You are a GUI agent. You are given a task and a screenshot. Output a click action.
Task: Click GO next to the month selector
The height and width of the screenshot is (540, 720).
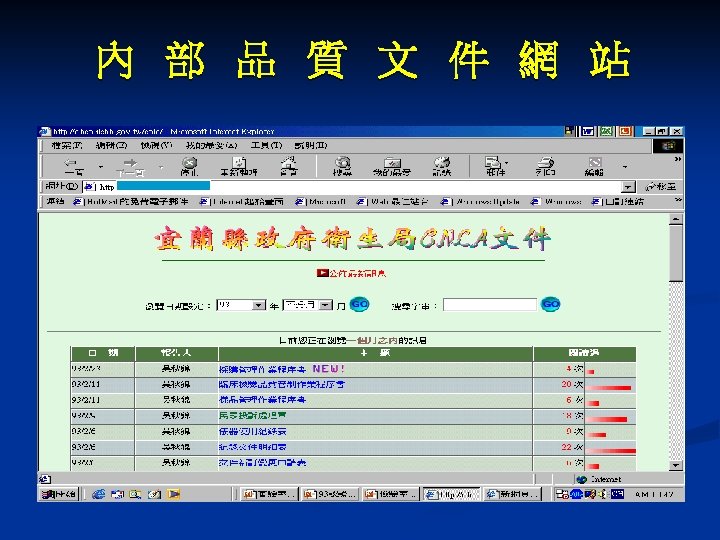coord(359,304)
